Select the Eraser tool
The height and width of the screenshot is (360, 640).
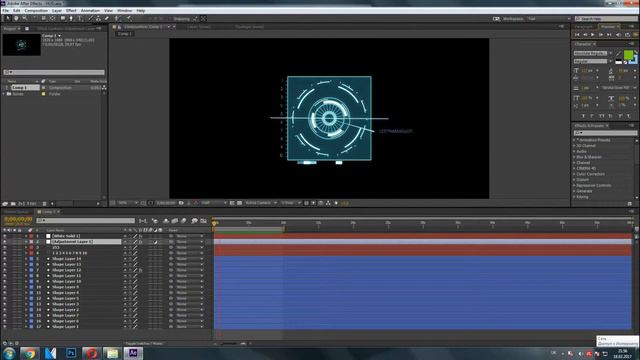[107, 18]
